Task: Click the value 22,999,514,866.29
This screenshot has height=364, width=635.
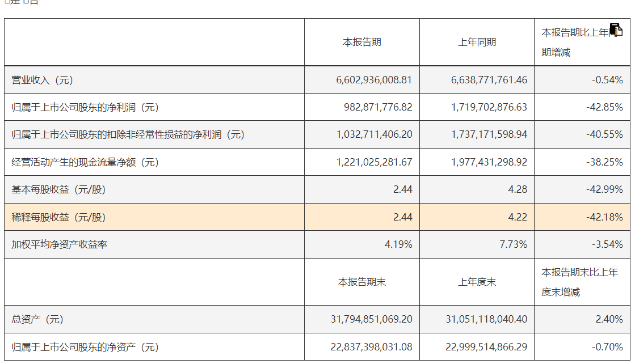Action: 487,347
